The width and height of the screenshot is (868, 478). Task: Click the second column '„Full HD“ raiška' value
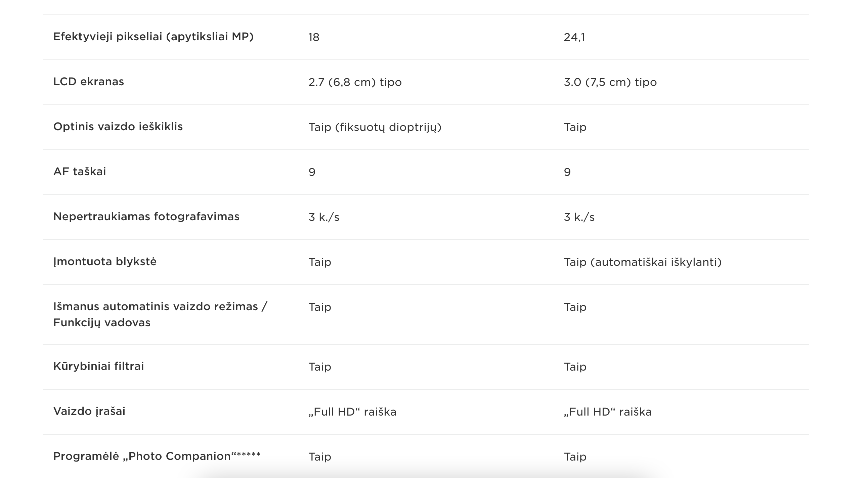click(608, 412)
